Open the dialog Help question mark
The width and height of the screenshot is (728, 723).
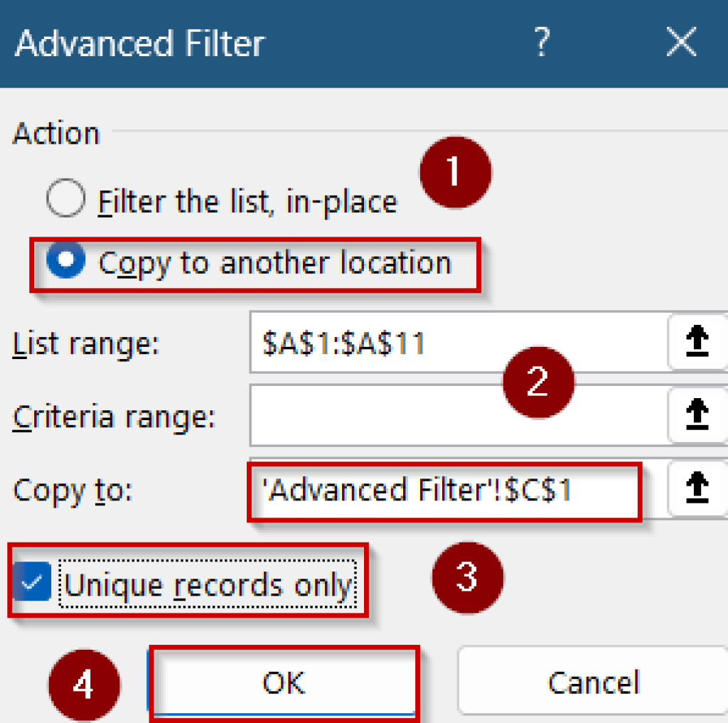(x=543, y=43)
